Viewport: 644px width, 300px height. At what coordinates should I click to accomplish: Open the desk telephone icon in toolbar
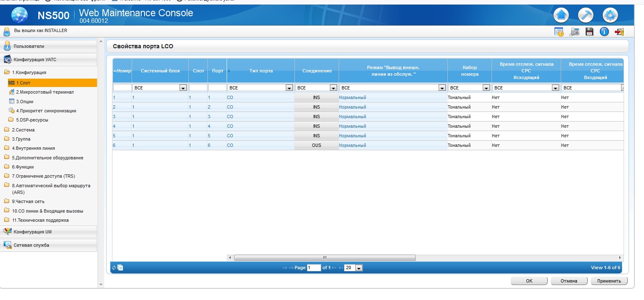[x=574, y=32]
